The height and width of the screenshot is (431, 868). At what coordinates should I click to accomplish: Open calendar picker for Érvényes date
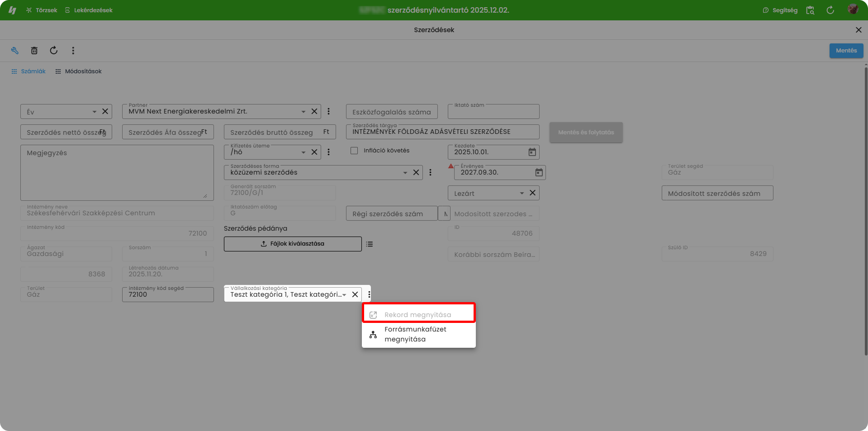[539, 172]
